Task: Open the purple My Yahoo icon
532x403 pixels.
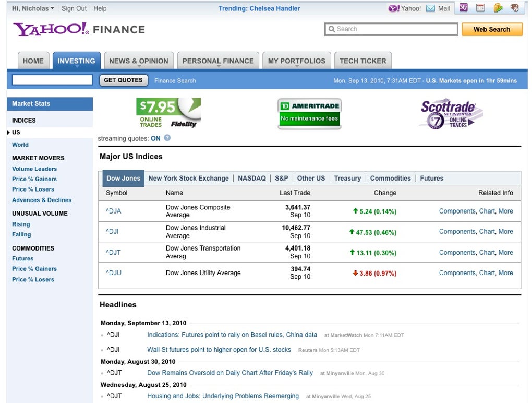Action: pyautogui.click(x=464, y=8)
